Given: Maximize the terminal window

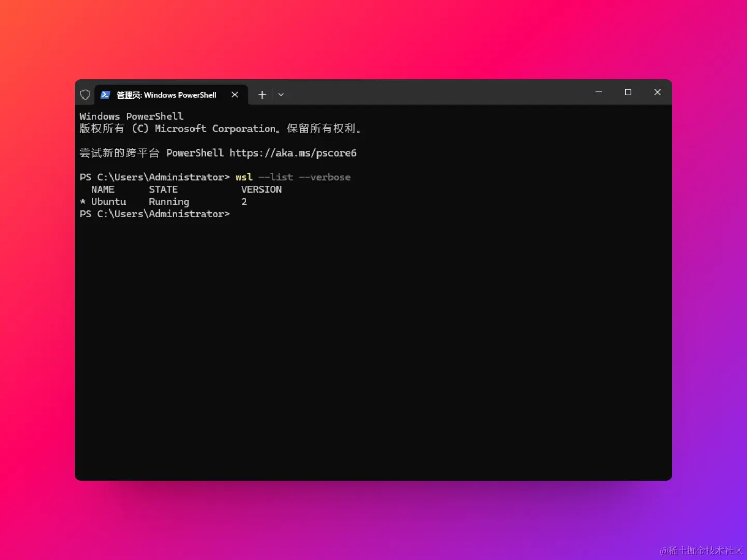Looking at the screenshot, I should point(628,92).
